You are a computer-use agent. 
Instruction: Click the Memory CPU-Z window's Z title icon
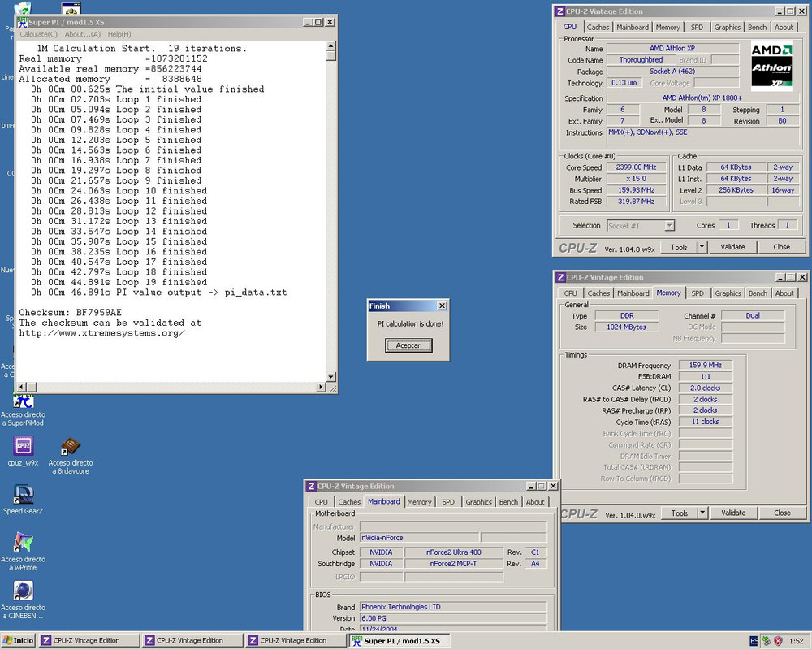(x=560, y=277)
